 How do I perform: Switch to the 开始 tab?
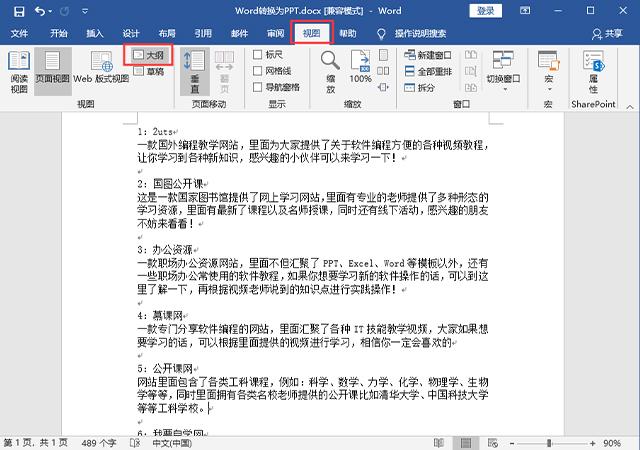coord(58,33)
